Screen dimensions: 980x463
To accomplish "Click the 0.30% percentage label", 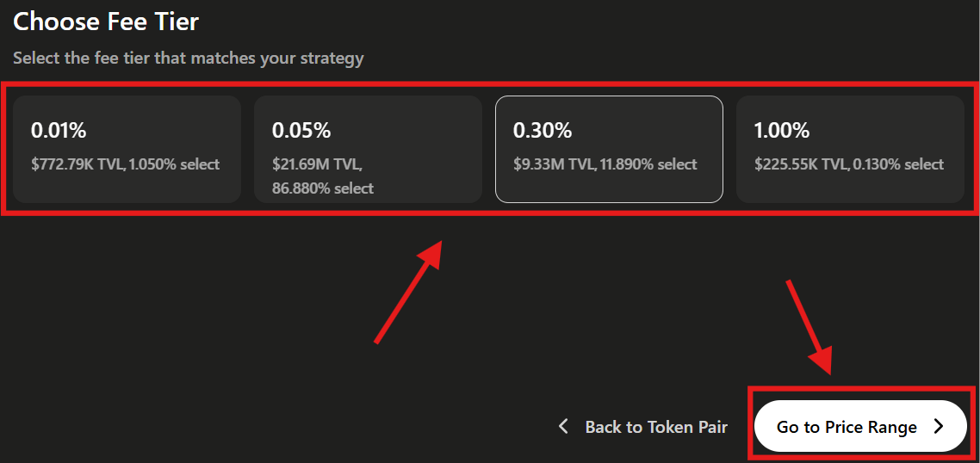I will pyautogui.click(x=543, y=131).
